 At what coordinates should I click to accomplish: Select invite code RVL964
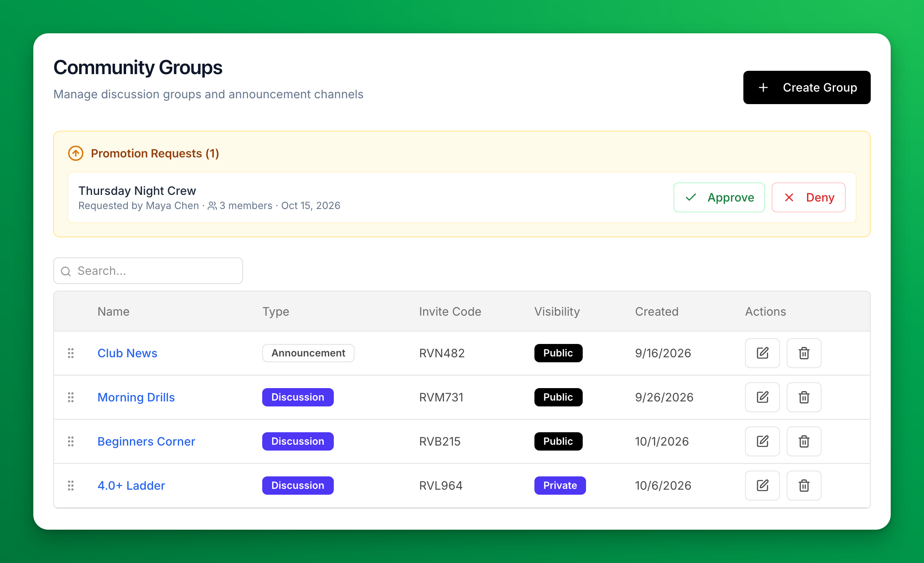click(441, 486)
